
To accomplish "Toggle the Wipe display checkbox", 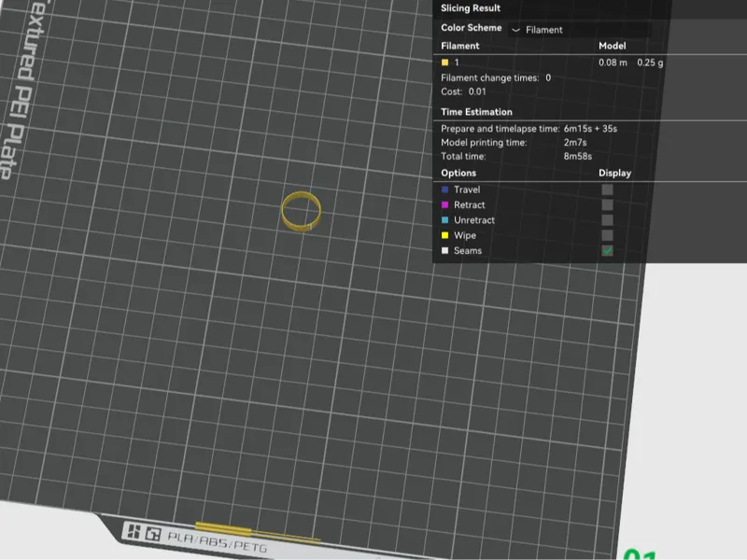I will coord(607,235).
